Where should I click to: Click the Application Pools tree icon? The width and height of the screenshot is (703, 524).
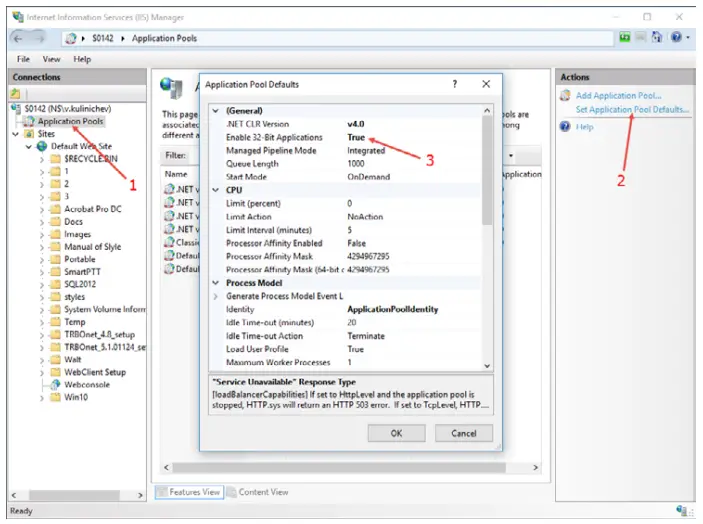(30, 121)
